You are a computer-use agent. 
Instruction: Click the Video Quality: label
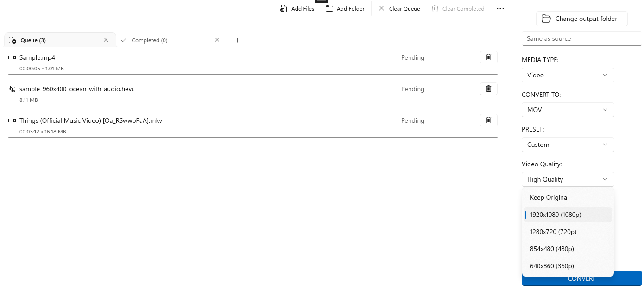[542, 164]
